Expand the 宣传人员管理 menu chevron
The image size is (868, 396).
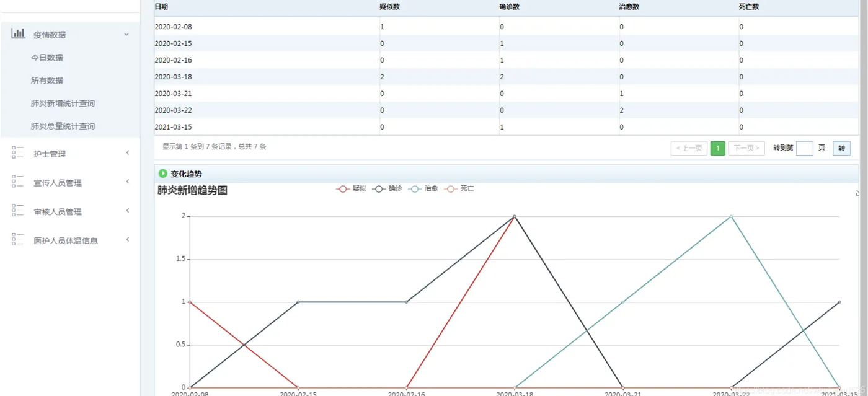(x=128, y=182)
